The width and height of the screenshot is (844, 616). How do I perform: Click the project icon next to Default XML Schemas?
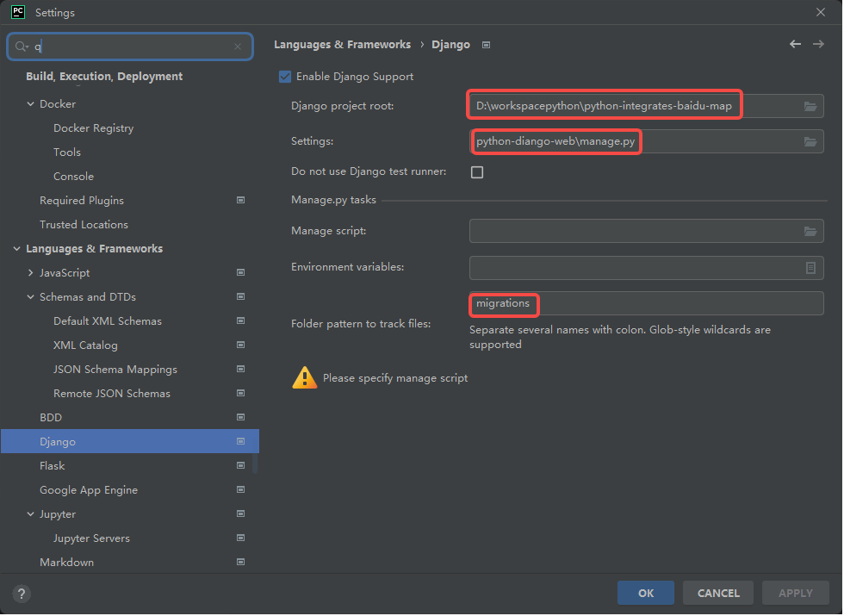[240, 320]
